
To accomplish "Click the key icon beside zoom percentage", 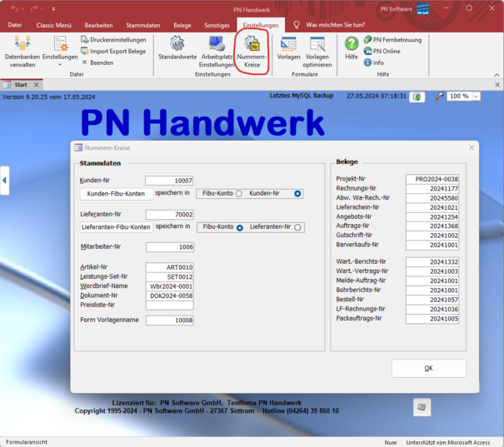I will 439,96.
